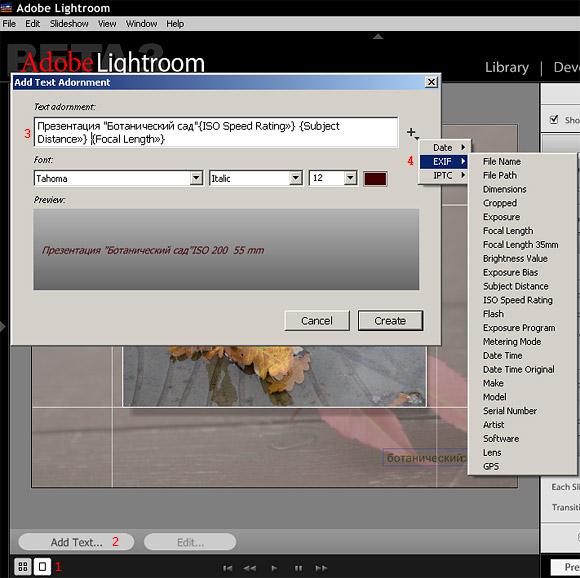Open the Tahoma font family dropdown
This screenshot has height=578, width=580.
pos(196,178)
